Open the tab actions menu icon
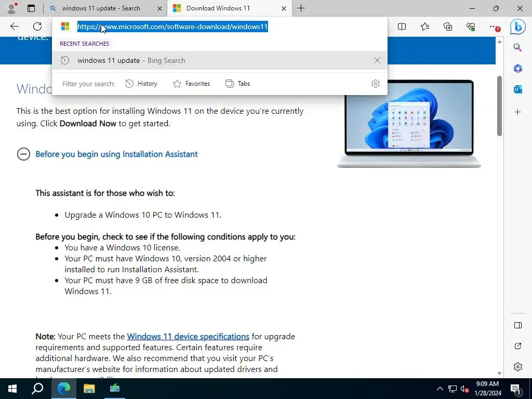The image size is (532, 399). [x=31, y=8]
